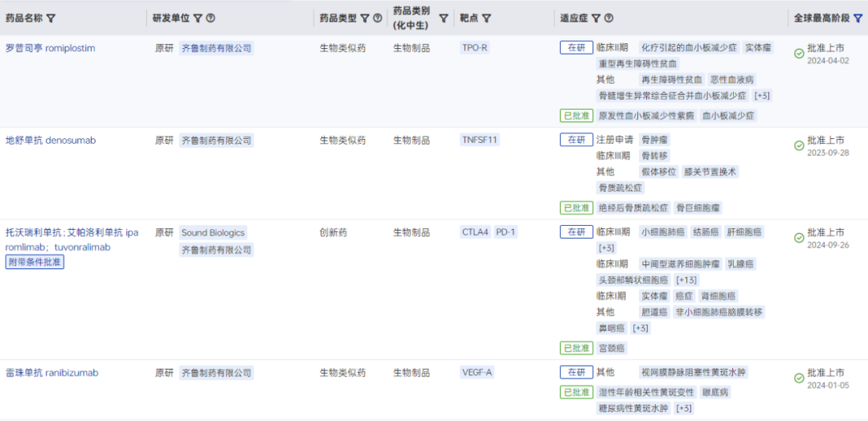The height and width of the screenshot is (421, 868).
Task: Click 骨转移 indication tag
Action: pos(653,156)
